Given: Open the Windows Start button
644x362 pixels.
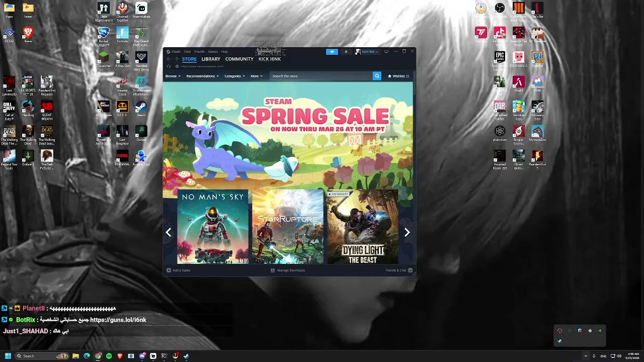Looking at the screenshot, I should 8,356.
